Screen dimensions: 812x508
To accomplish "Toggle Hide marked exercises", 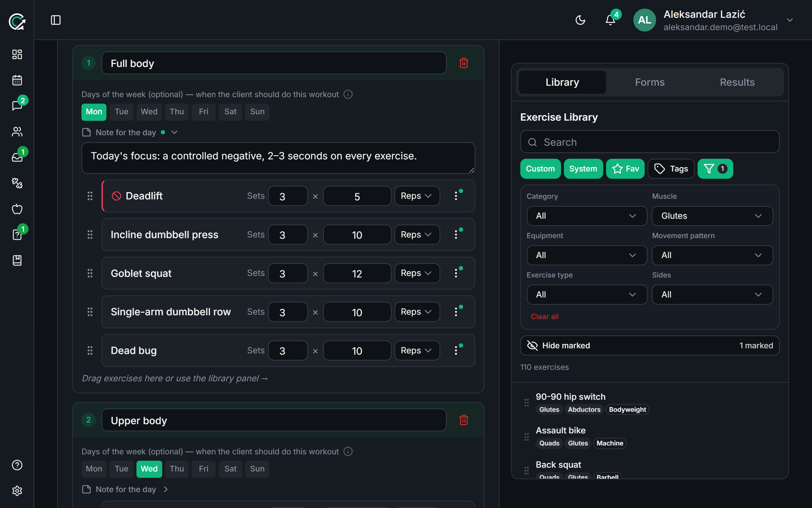I will pos(650,345).
